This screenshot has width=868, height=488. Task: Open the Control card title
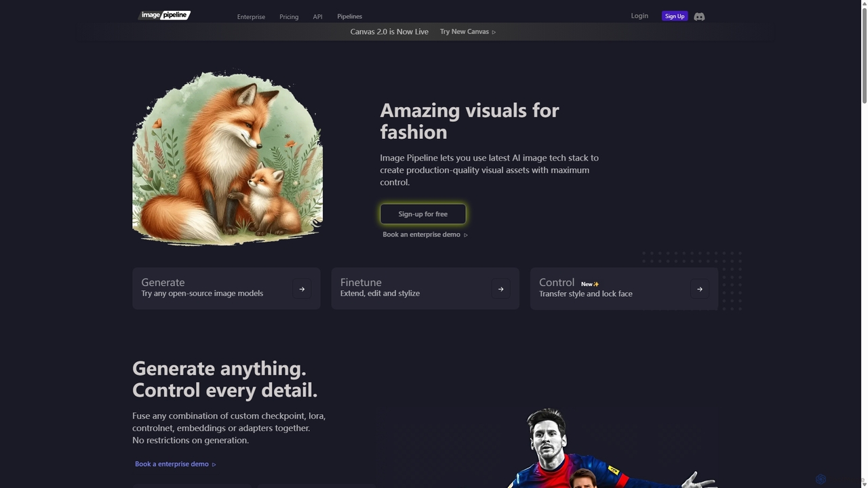(x=557, y=282)
